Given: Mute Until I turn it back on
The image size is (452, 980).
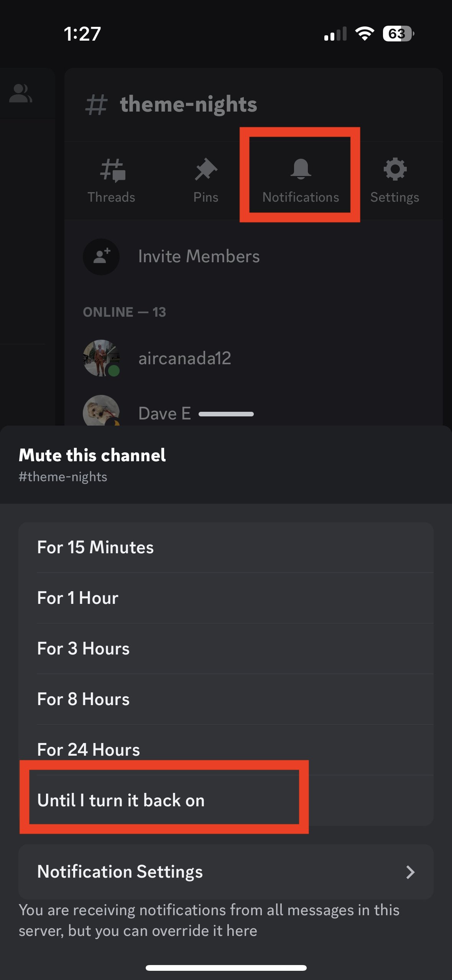Looking at the screenshot, I should 226,801.
